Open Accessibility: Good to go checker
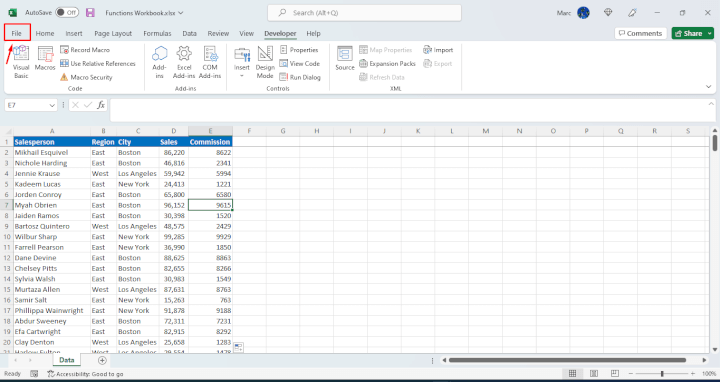The height and width of the screenshot is (382, 720). coord(85,374)
